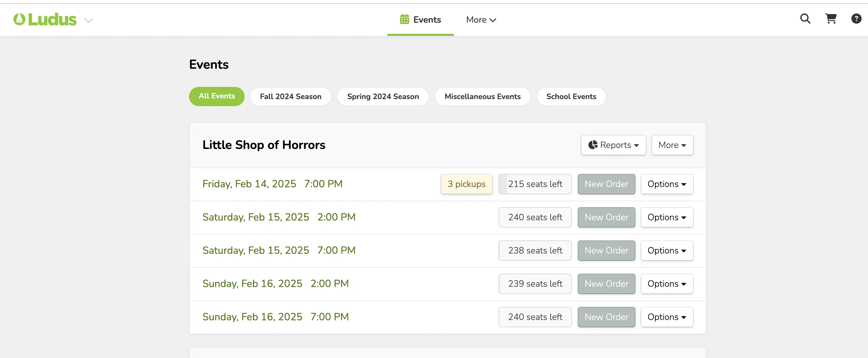
Task: Select the All Events filter
Action: pos(217,96)
